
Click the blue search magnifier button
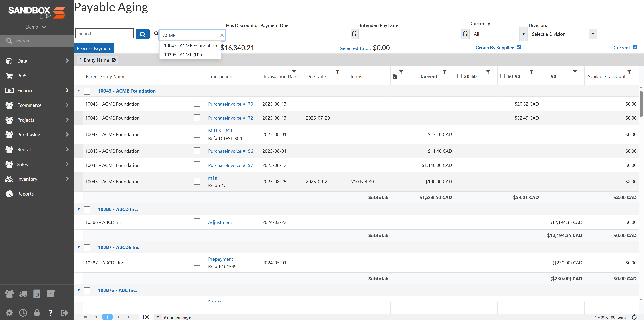click(143, 34)
